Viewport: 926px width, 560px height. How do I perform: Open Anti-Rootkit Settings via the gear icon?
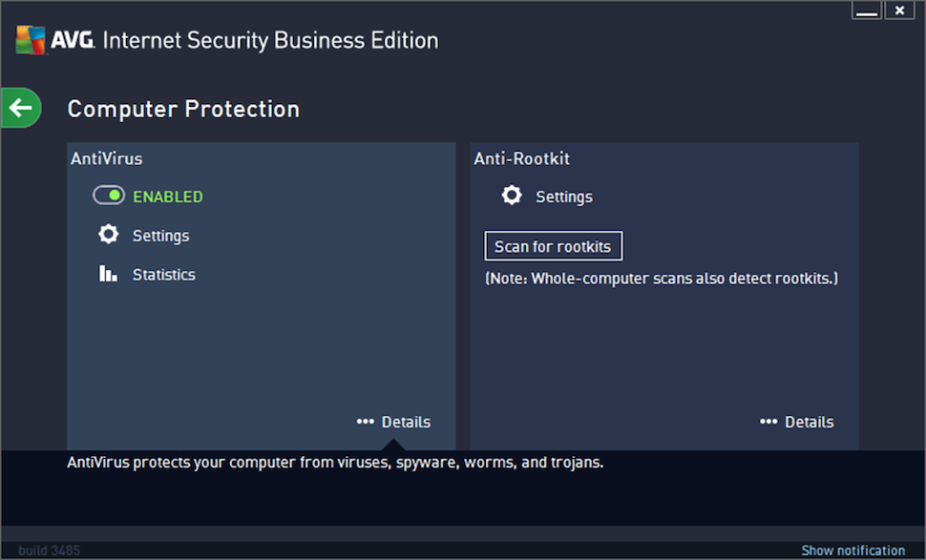tap(512, 196)
